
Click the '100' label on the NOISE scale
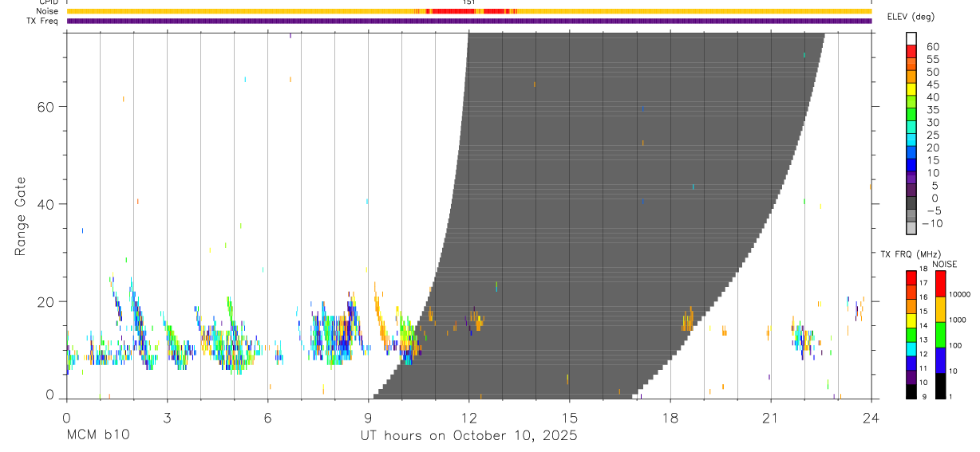click(x=957, y=345)
